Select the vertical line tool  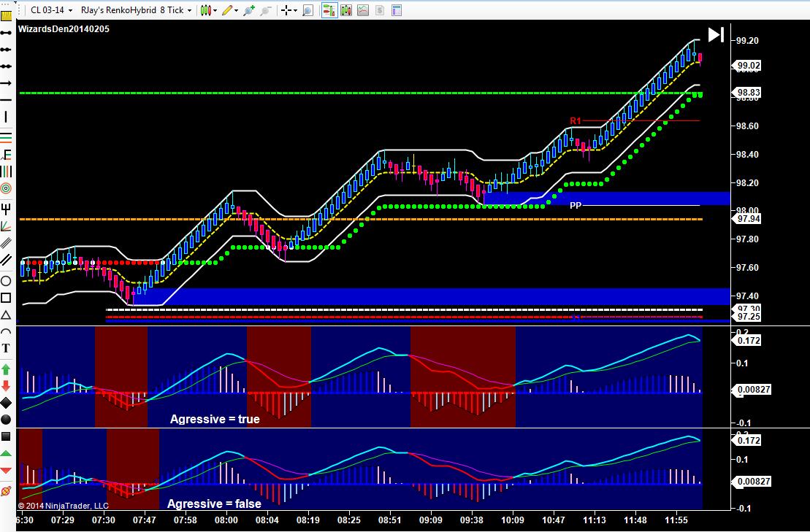[x=6, y=117]
